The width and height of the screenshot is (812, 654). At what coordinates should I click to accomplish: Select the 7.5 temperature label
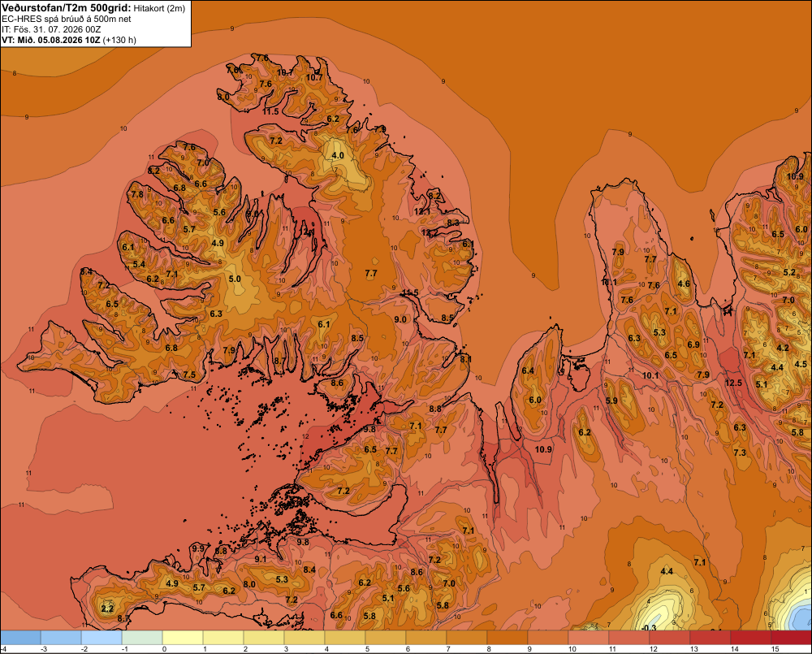[x=189, y=375]
